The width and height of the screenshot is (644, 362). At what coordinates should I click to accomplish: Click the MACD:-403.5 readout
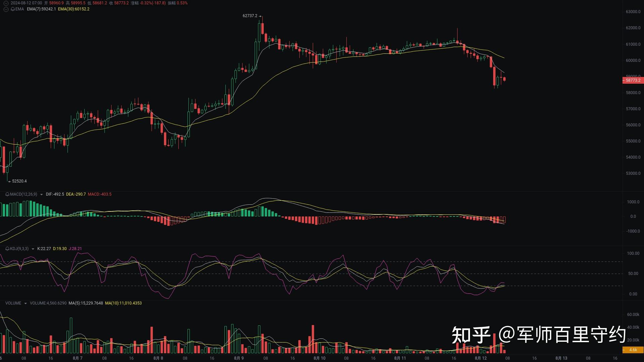(x=99, y=194)
